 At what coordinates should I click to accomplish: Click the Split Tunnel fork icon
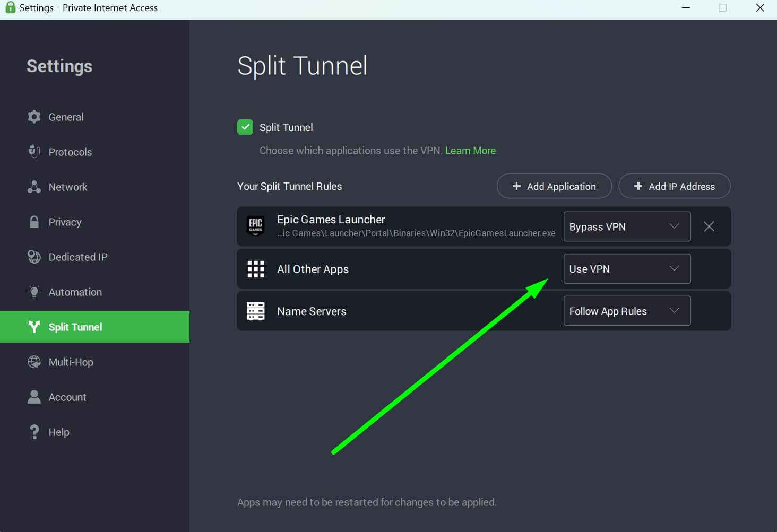point(34,327)
